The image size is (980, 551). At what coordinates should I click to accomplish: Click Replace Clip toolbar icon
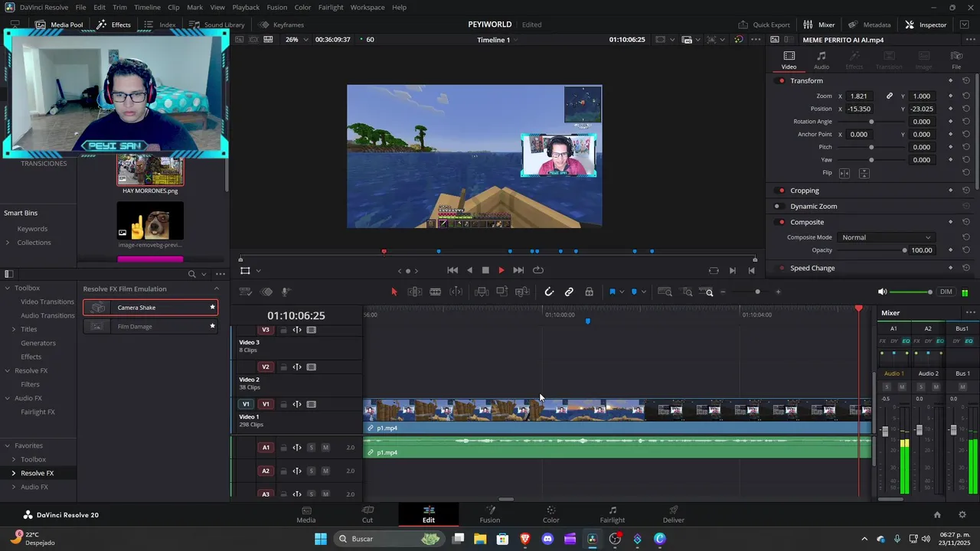(x=522, y=292)
